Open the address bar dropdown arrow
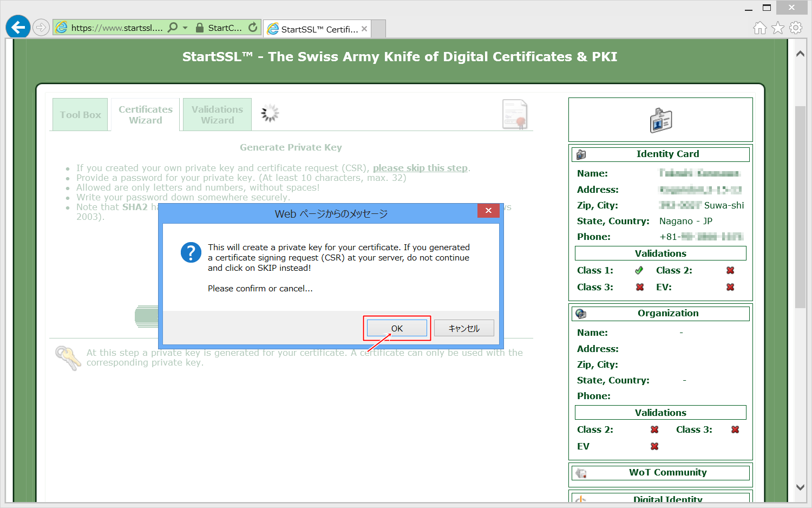This screenshot has width=812, height=508. [x=185, y=27]
